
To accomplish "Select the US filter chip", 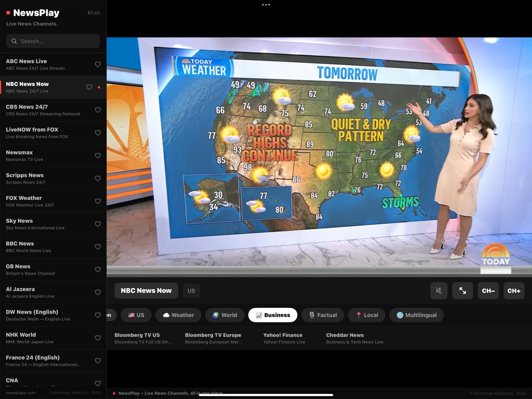I will point(136,315).
